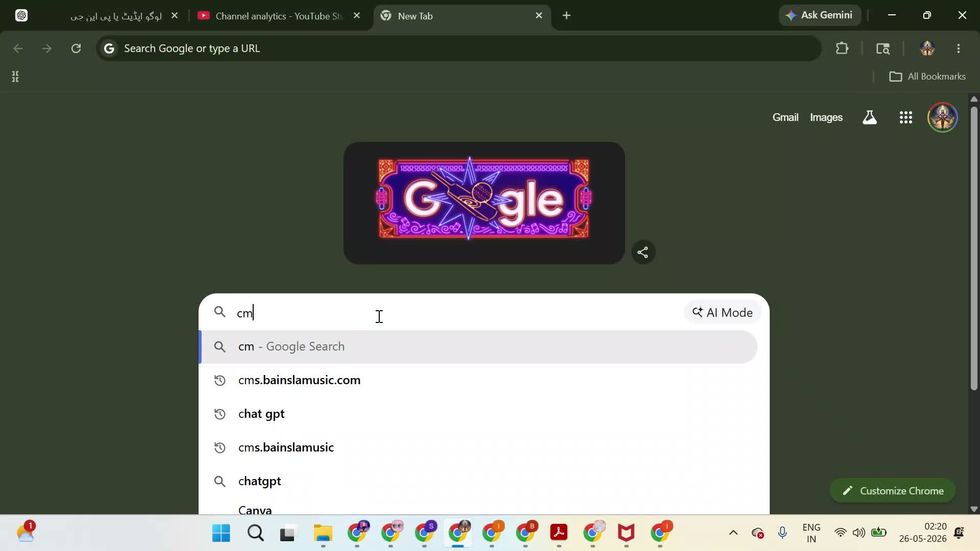Open Chrome profile avatar in toolbar
This screenshot has width=980, height=551.
(927, 48)
